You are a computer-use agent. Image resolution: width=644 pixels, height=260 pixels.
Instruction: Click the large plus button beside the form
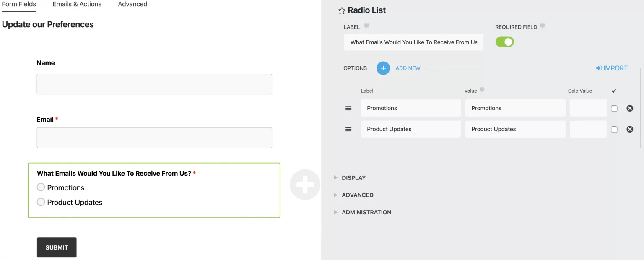pyautogui.click(x=305, y=185)
